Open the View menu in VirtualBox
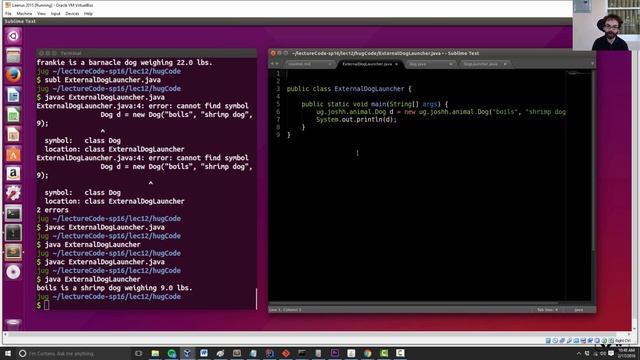 pyautogui.click(x=41, y=13)
